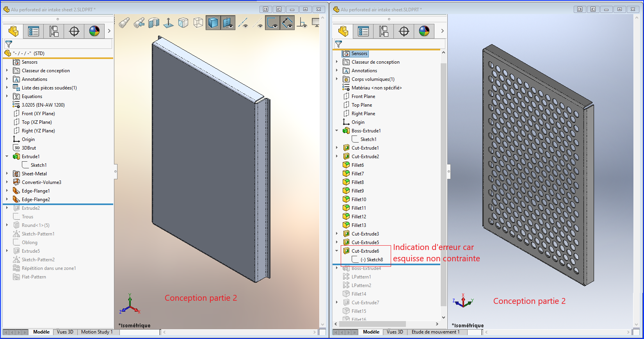Select Répétition dans une zone1 in left tree

[49, 268]
